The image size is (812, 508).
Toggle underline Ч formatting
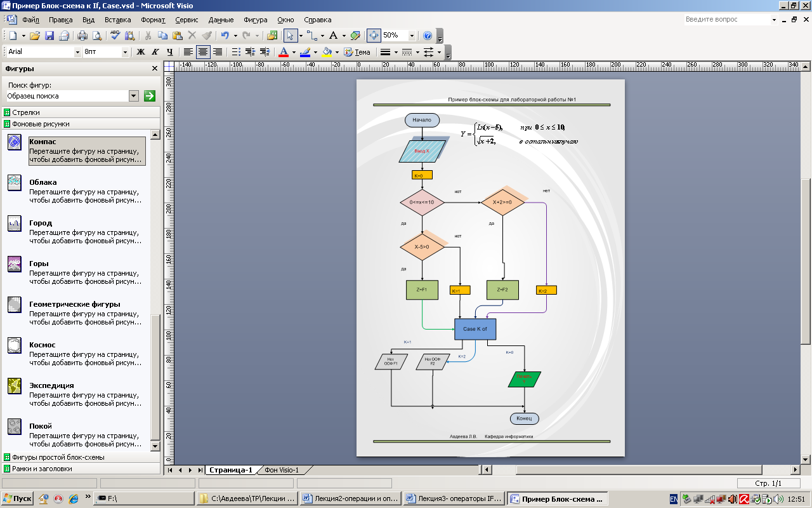pyautogui.click(x=170, y=52)
